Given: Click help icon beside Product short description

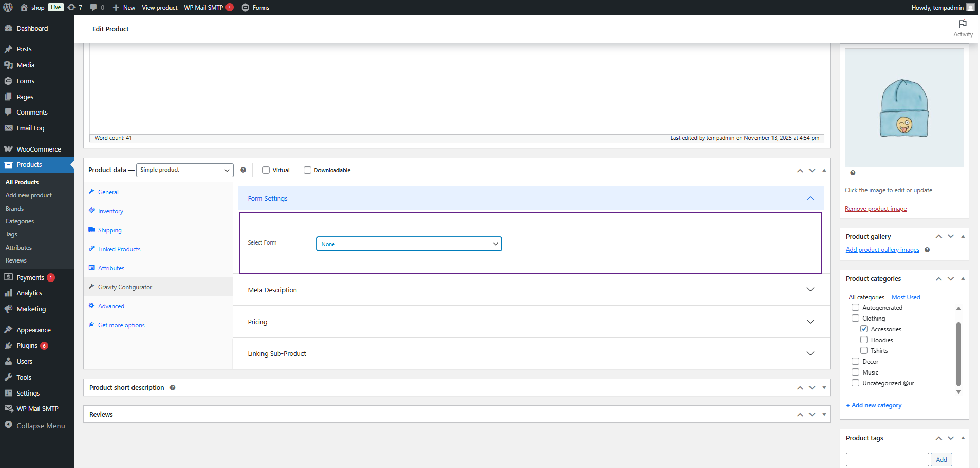Looking at the screenshot, I should tap(173, 388).
